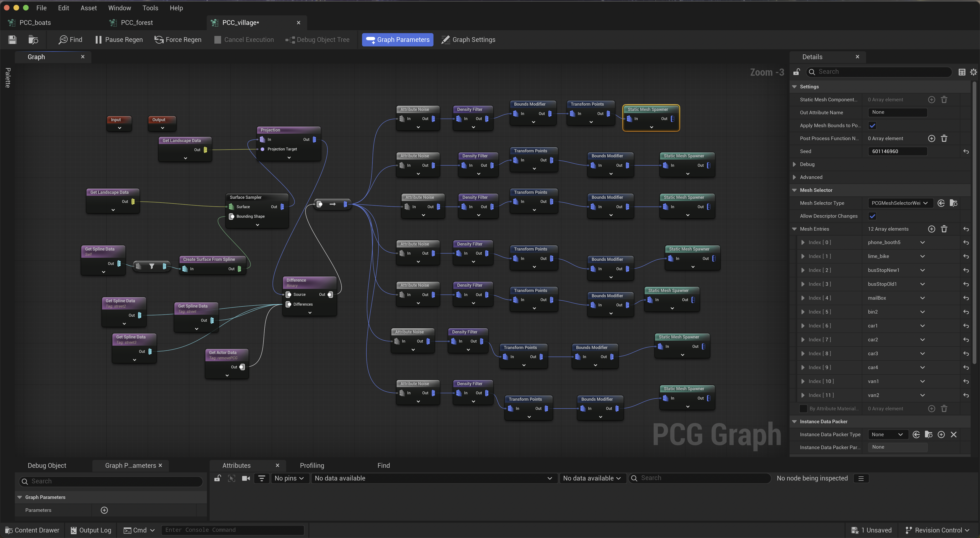
Task: Enable the By Attribute Material checkbox
Action: tap(803, 409)
